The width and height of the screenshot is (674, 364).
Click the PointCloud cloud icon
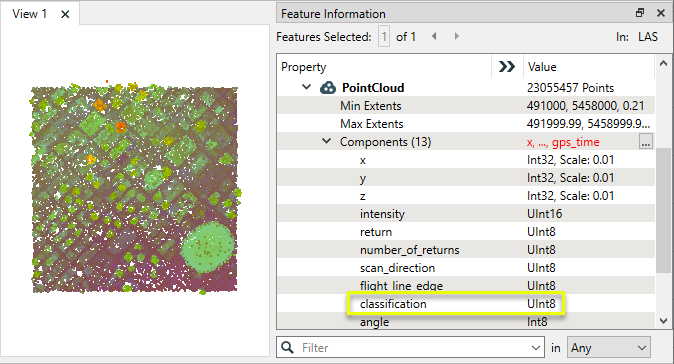click(x=328, y=88)
